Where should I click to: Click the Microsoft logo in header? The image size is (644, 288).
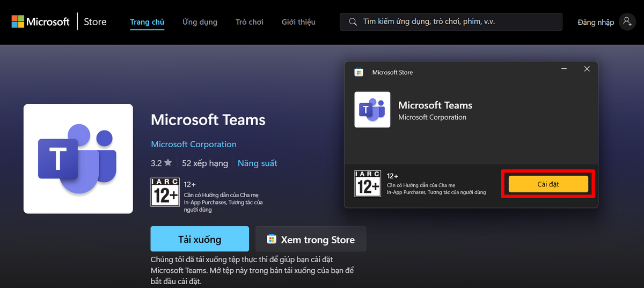click(41, 22)
